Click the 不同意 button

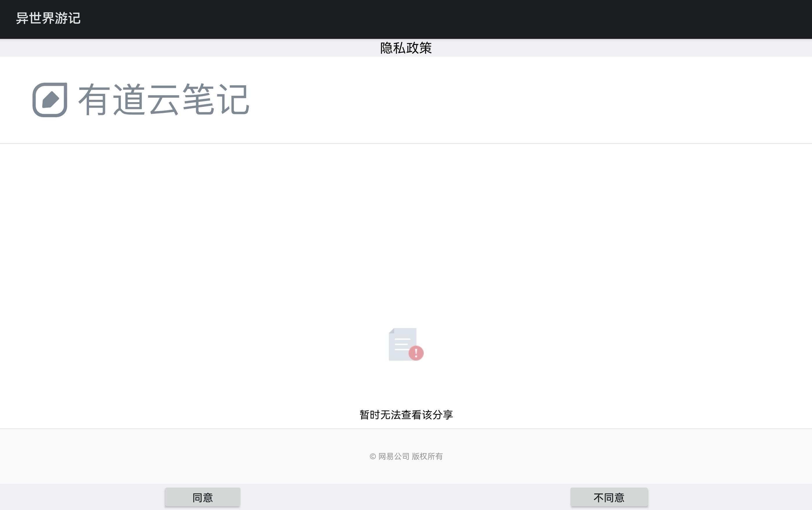609,497
